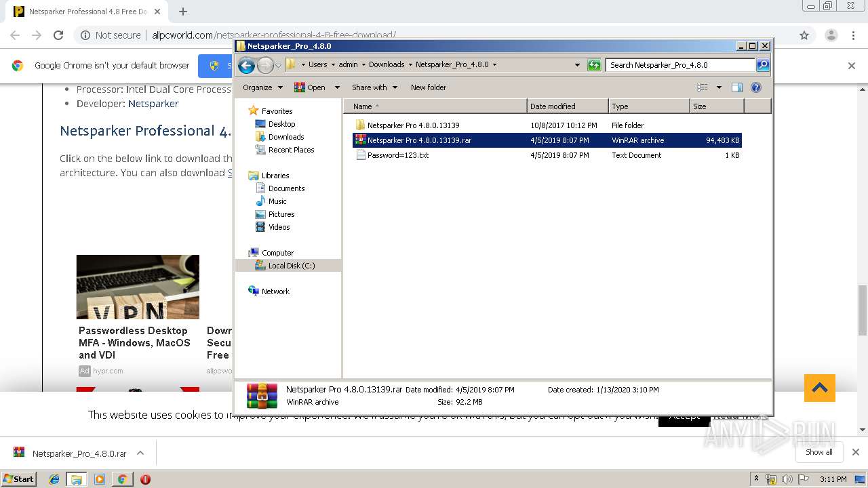Viewport: 868px width, 488px height.
Task: Select the Netsparker Pro 4.8.0.13139.rar archive
Action: [547, 140]
